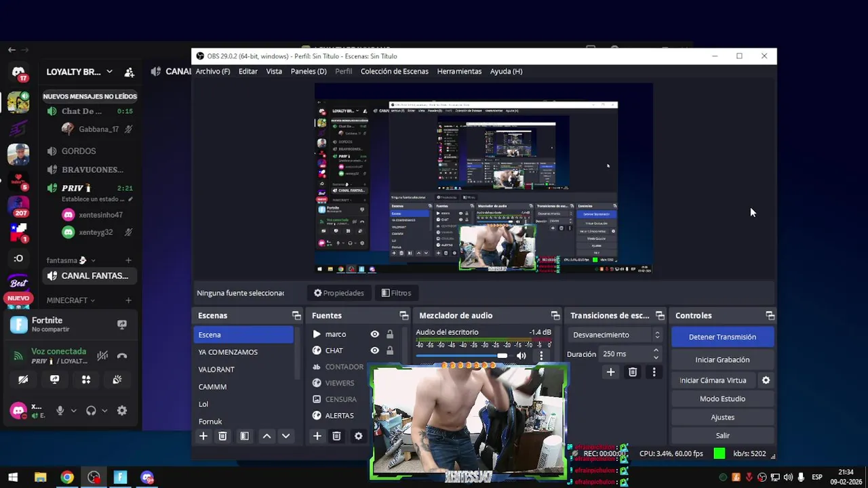Mute Discord microphone

point(60,411)
